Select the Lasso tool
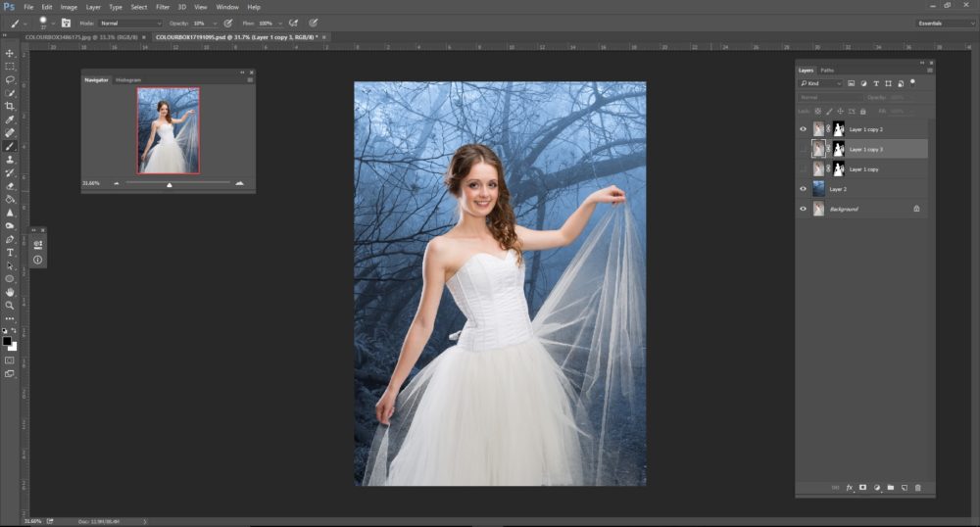This screenshot has width=980, height=527. [10, 79]
